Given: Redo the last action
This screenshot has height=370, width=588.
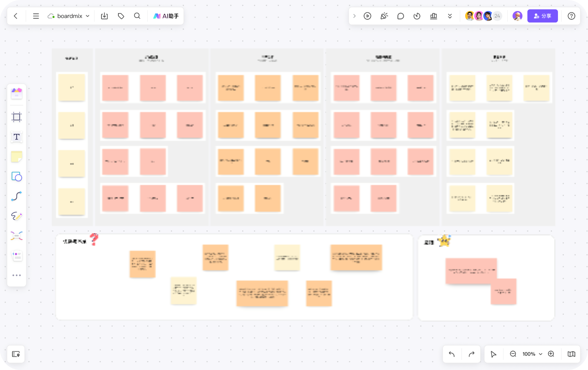Looking at the screenshot, I should click(471, 354).
